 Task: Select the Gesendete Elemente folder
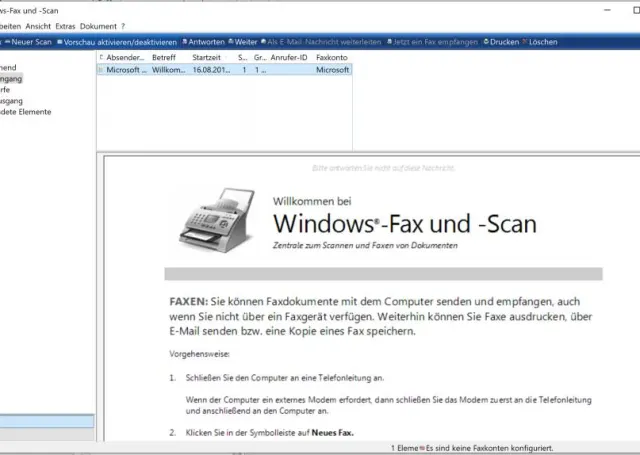[x=26, y=112]
